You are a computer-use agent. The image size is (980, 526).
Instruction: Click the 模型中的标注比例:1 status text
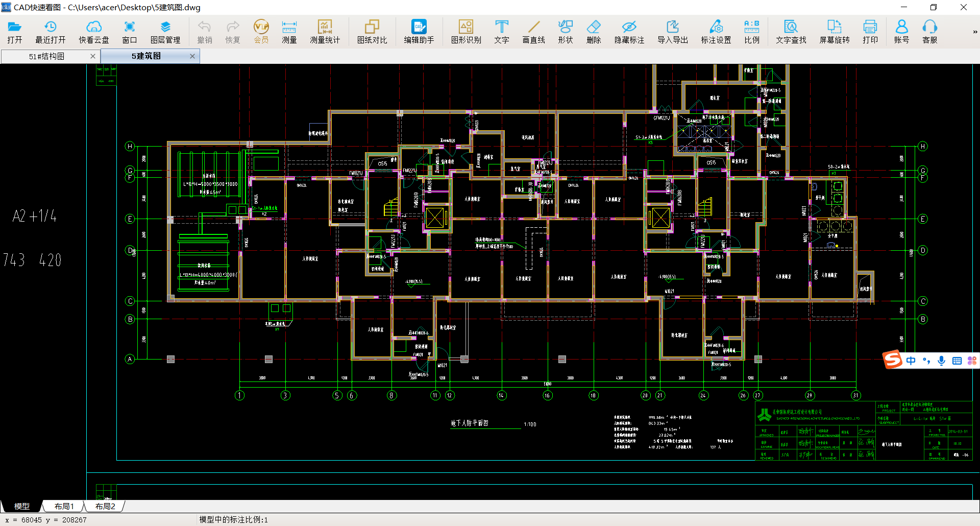[x=233, y=519]
